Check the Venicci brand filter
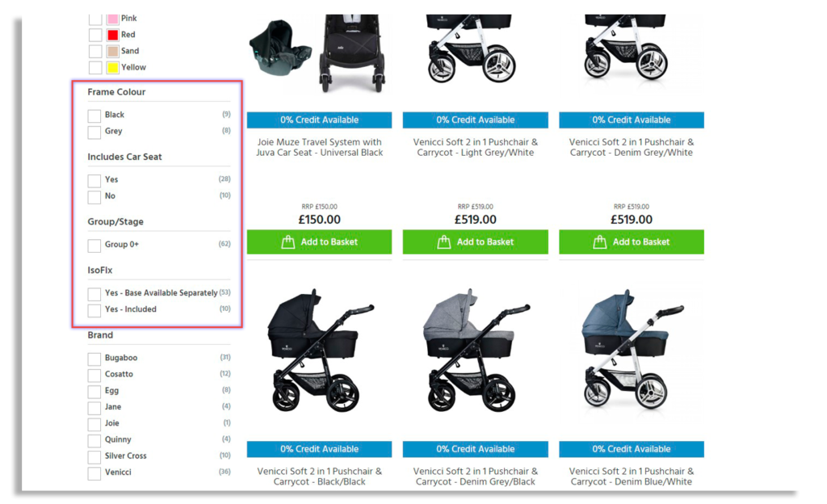The height and width of the screenshot is (504, 827). [x=94, y=472]
